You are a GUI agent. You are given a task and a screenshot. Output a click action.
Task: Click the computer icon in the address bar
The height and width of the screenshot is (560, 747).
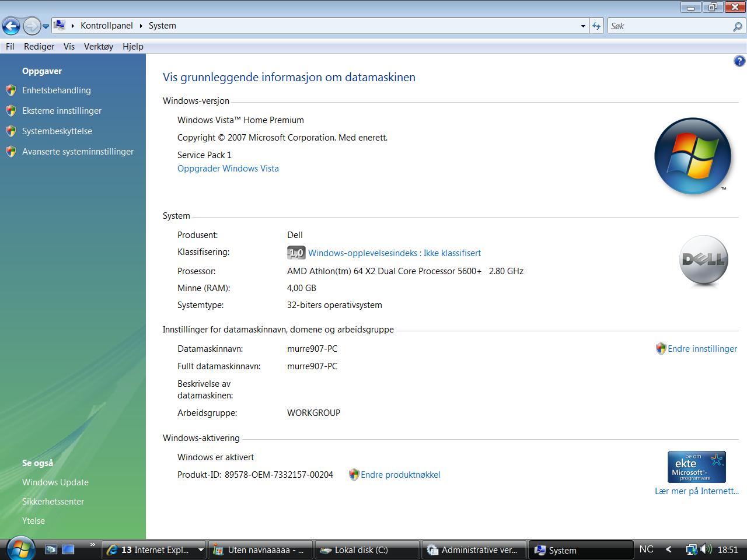[x=59, y=25]
